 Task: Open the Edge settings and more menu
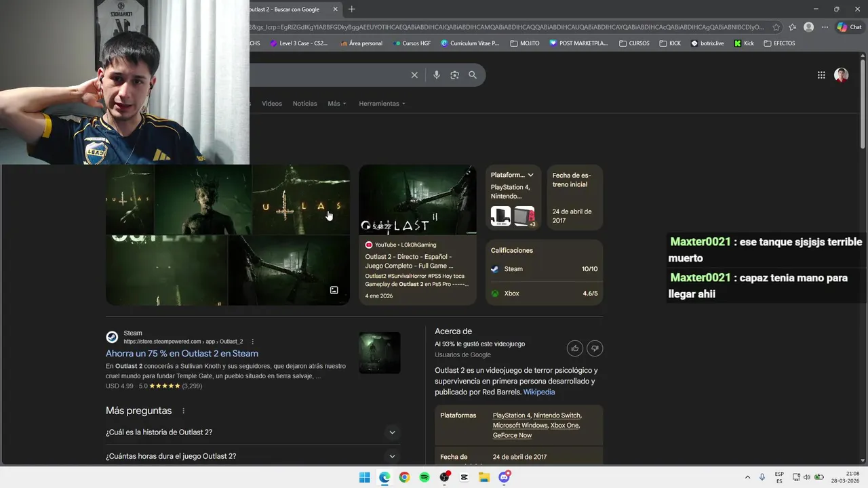click(x=825, y=27)
